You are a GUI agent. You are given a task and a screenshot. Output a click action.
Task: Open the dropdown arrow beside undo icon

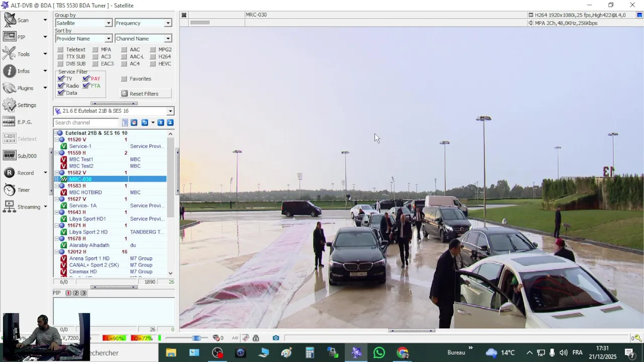[153, 123]
